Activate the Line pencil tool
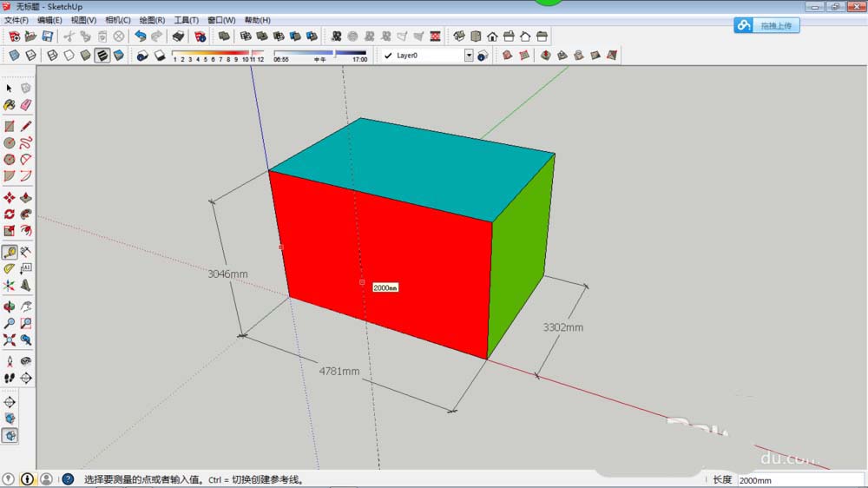 tap(25, 126)
